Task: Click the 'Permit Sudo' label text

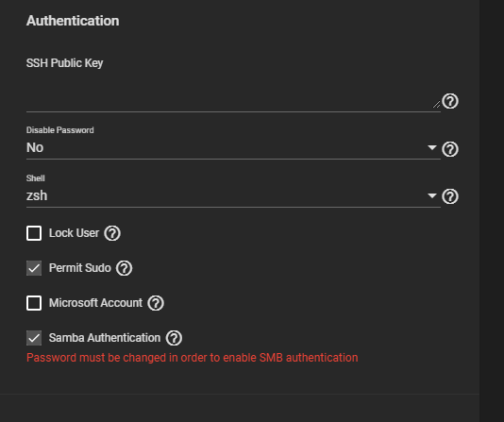Action: (x=79, y=268)
